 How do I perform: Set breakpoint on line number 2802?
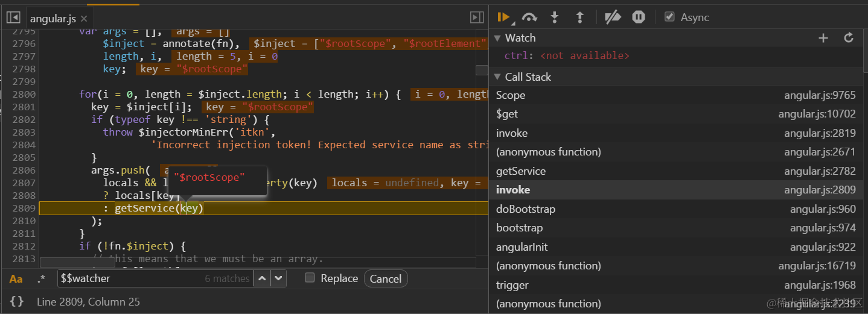coord(23,119)
